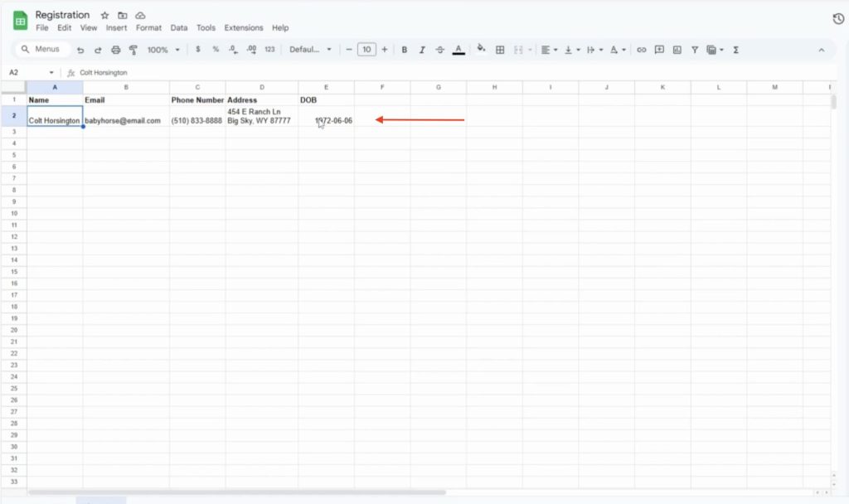849x504 pixels.
Task: Select column E header
Action: coord(326,87)
